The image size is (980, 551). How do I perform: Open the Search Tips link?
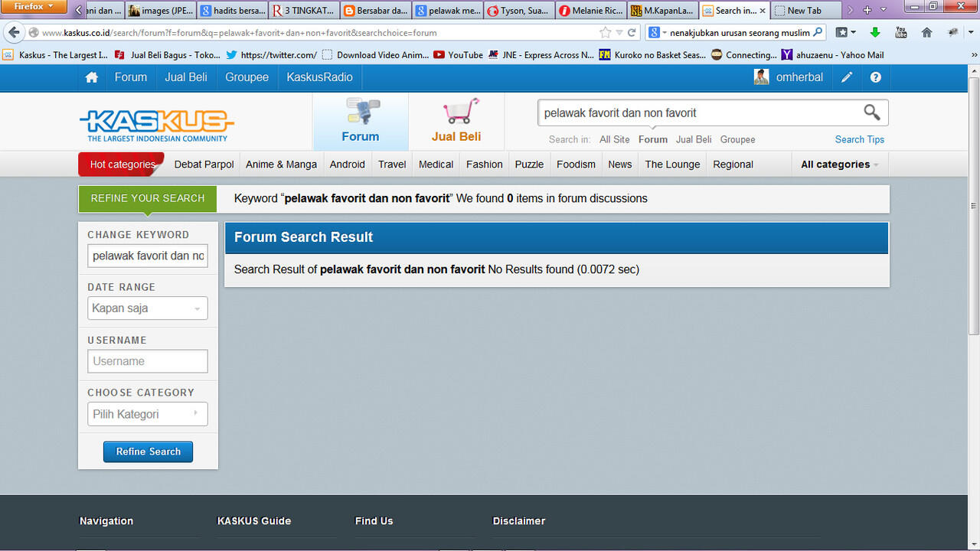859,139
